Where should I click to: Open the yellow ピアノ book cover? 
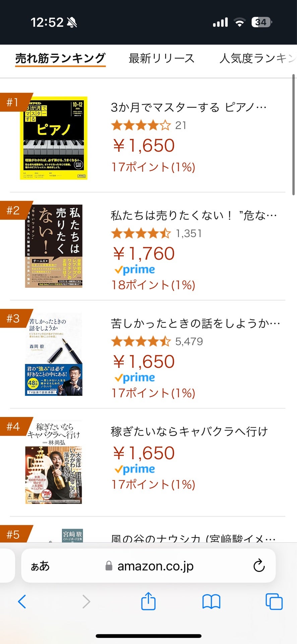(54, 138)
